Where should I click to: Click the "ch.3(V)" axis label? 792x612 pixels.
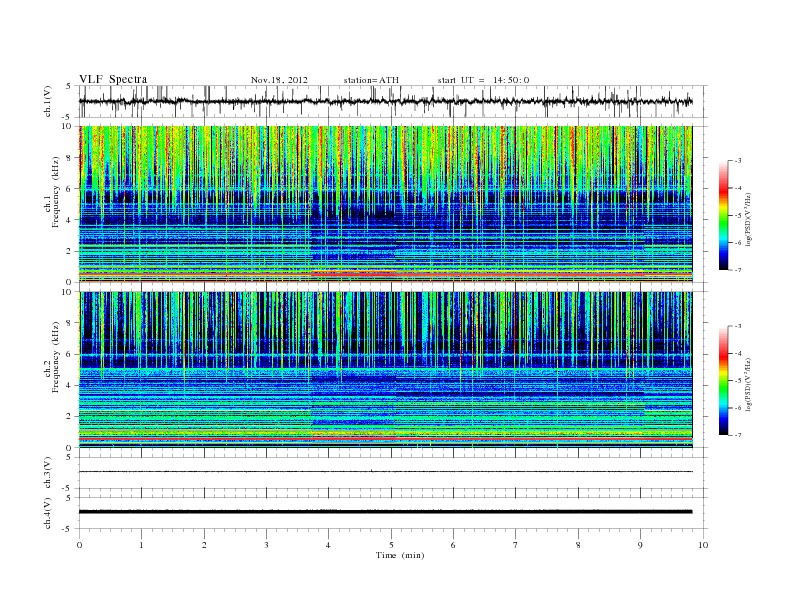[x=48, y=473]
